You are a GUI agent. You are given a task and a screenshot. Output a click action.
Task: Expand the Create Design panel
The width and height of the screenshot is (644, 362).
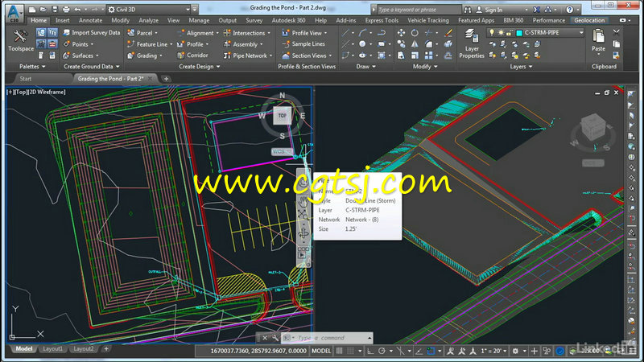pos(199,66)
